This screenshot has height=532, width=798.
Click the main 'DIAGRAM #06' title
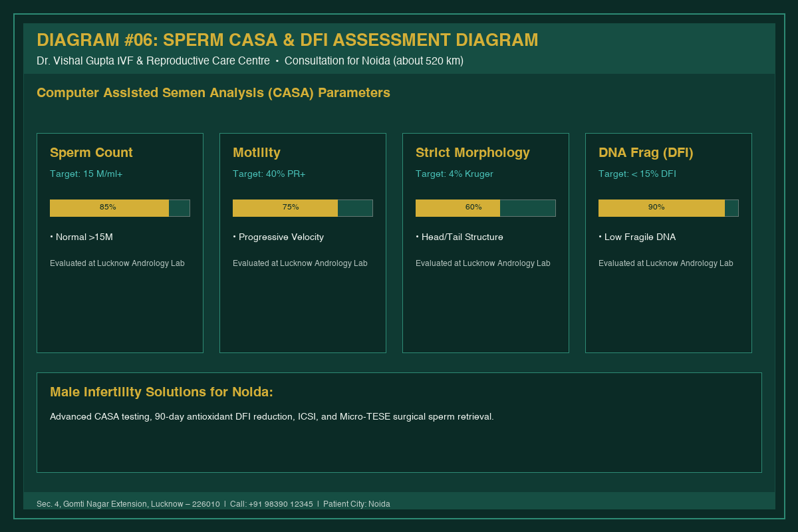point(287,40)
